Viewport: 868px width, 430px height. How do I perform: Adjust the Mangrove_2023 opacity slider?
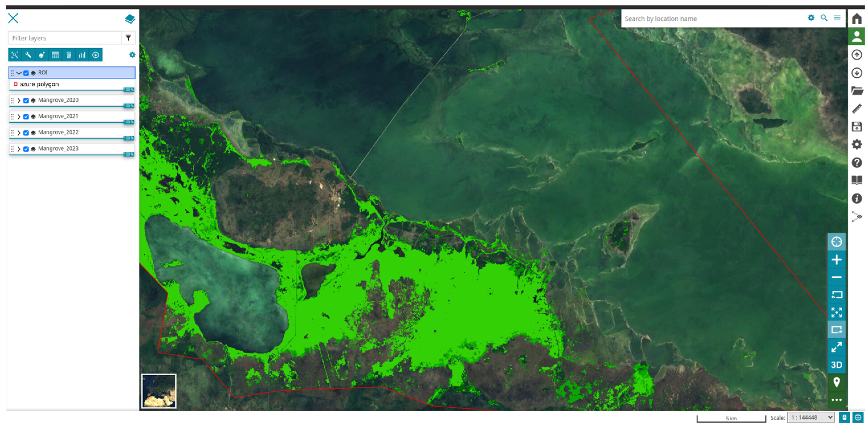tap(129, 154)
